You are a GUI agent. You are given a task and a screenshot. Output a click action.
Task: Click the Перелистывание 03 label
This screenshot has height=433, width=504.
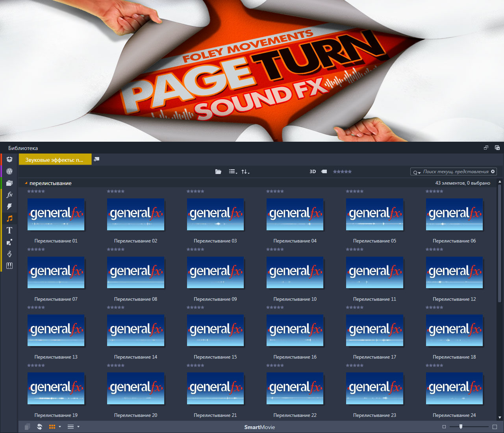pos(215,241)
